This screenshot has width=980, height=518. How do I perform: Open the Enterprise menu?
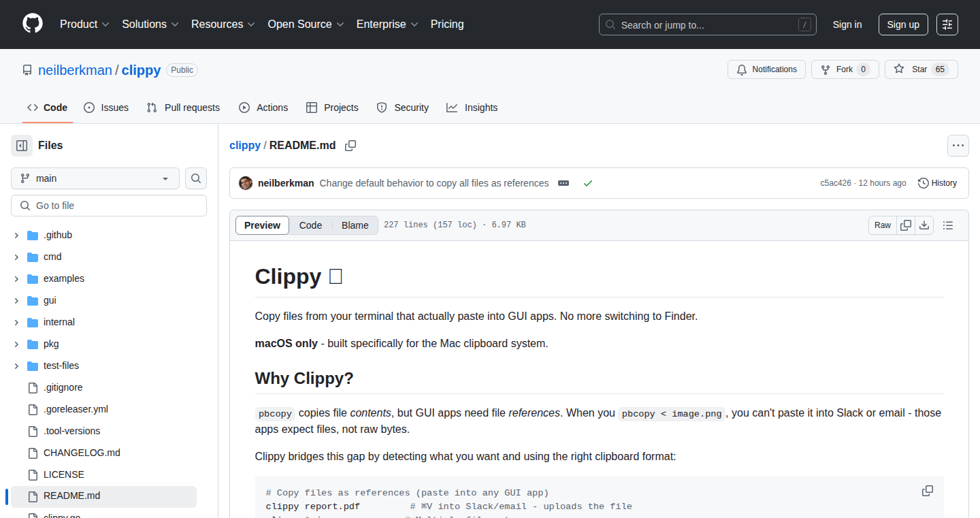point(387,24)
